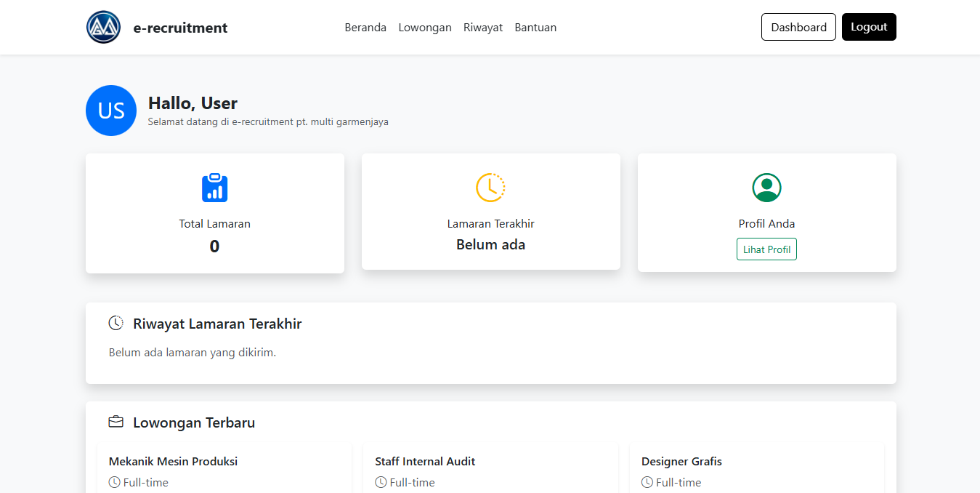Click the Designer Grafis job listing
980x493 pixels.
[681, 461]
